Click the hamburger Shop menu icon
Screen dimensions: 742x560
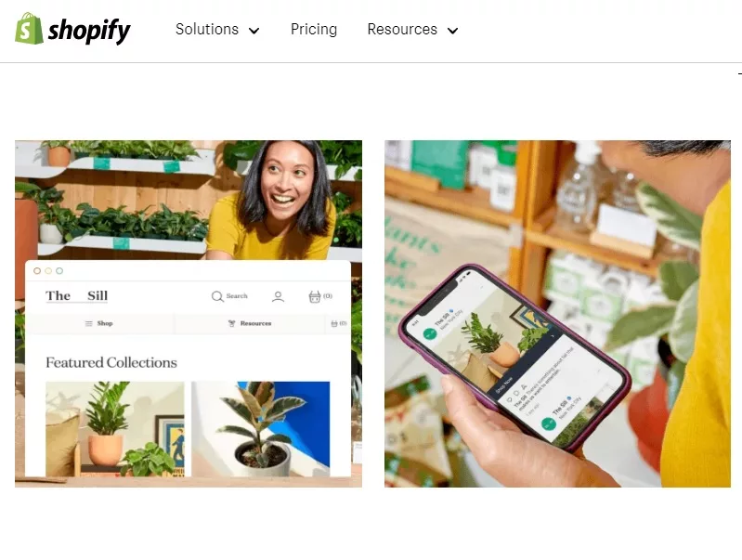(x=88, y=323)
